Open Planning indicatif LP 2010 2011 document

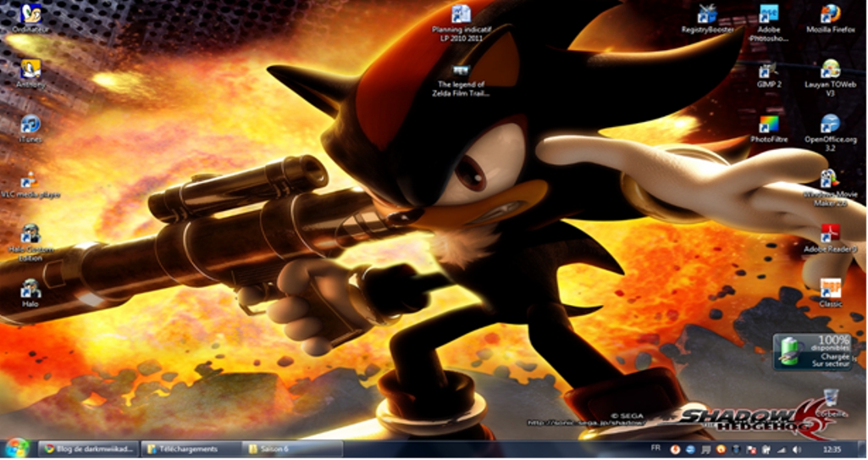462,23
